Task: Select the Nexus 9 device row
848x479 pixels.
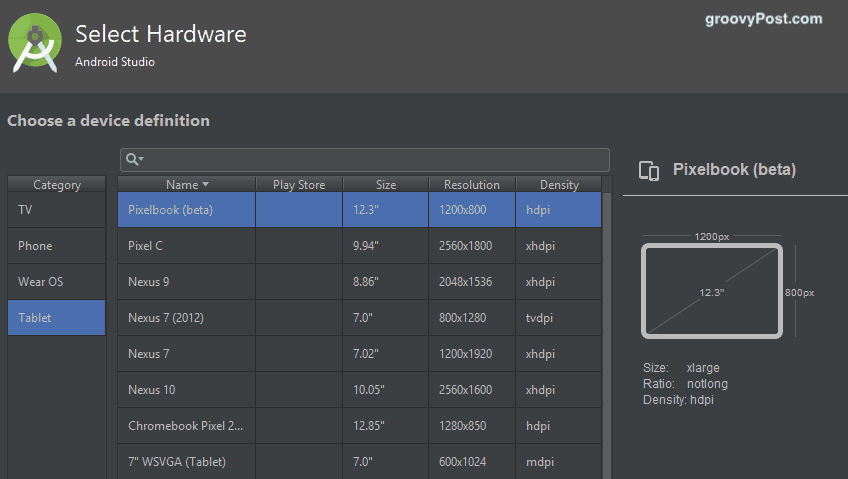Action: [x=359, y=282]
